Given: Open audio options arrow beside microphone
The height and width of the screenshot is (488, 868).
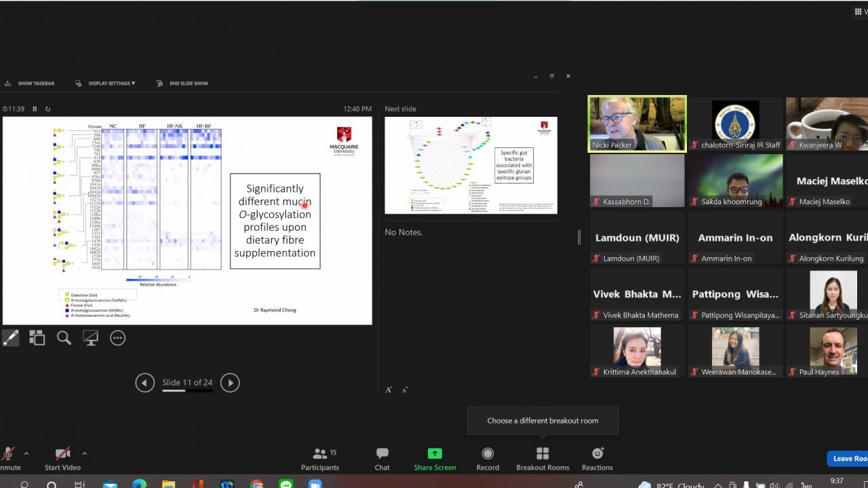Looking at the screenshot, I should 26,453.
